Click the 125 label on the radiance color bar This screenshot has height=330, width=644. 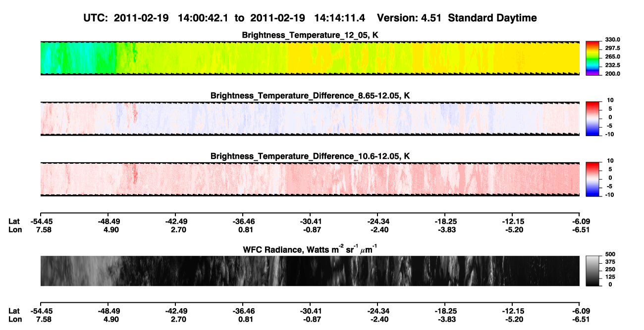tap(611, 277)
